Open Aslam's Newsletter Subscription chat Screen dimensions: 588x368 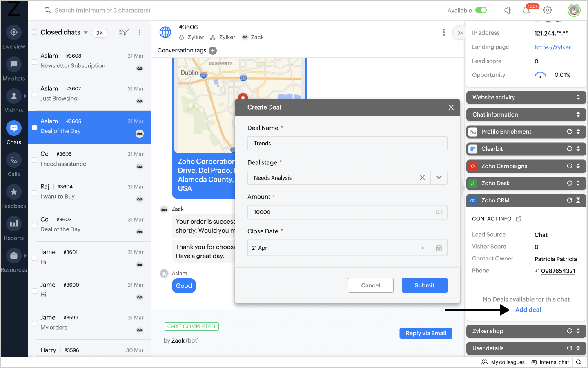click(x=89, y=61)
